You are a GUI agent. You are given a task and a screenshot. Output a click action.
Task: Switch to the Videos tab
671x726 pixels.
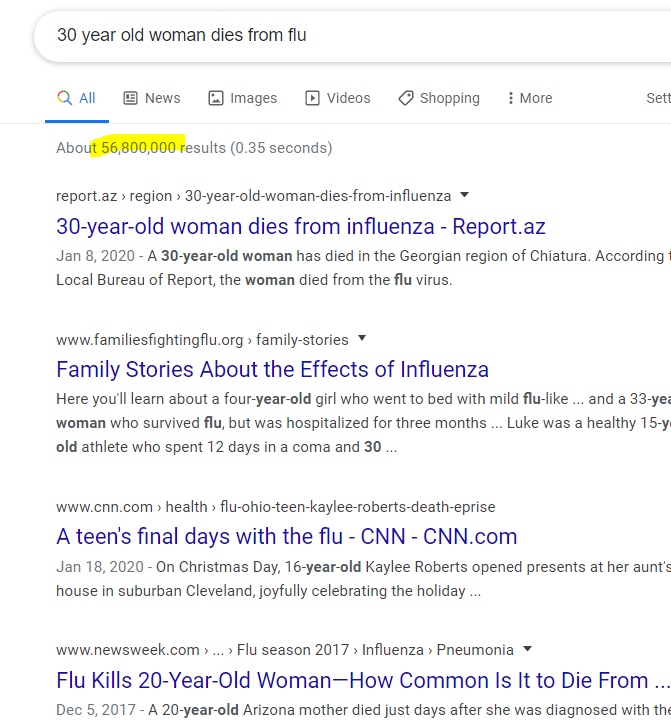tap(338, 98)
